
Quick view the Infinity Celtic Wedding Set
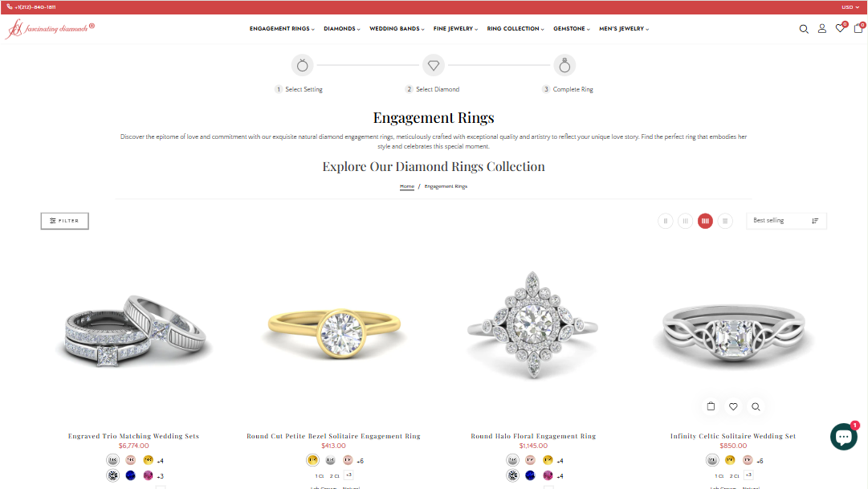(756, 406)
